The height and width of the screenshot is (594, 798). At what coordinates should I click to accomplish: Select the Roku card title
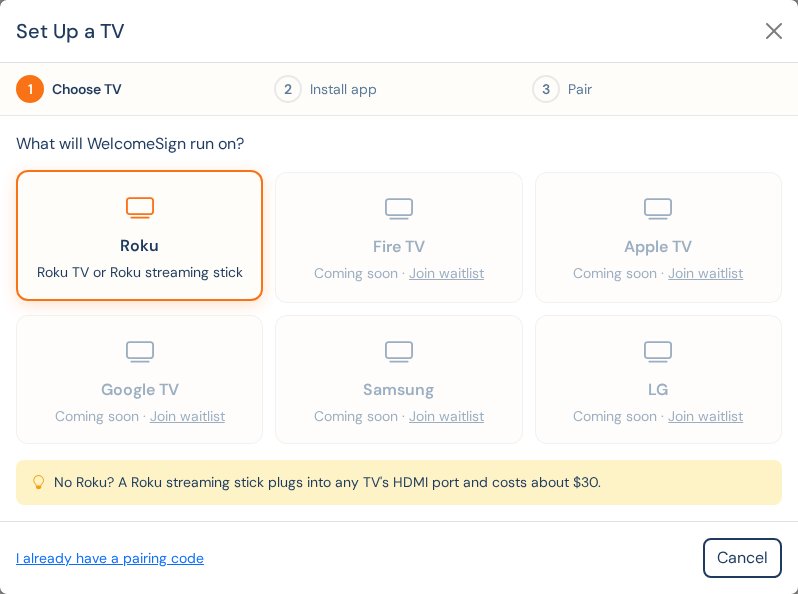tap(139, 245)
